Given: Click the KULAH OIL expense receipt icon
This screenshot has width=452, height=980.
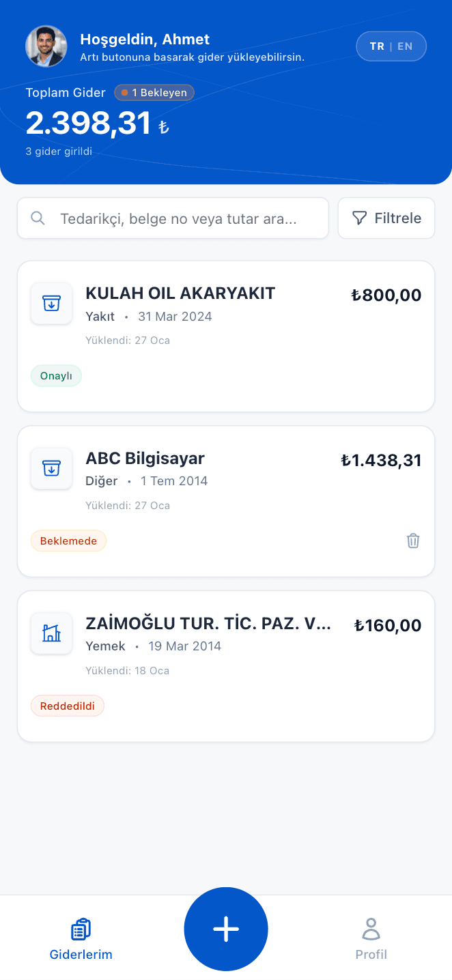Looking at the screenshot, I should point(51,304).
